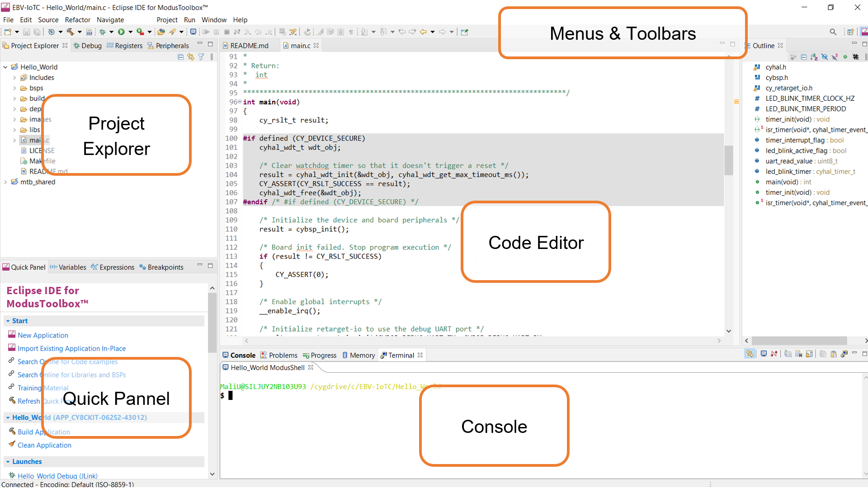
Task: Click the green Run button in toolbar
Action: pos(121,32)
